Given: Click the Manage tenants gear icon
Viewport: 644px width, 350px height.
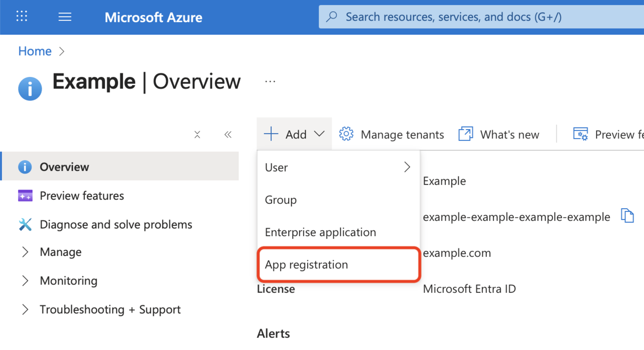Looking at the screenshot, I should click(x=346, y=134).
